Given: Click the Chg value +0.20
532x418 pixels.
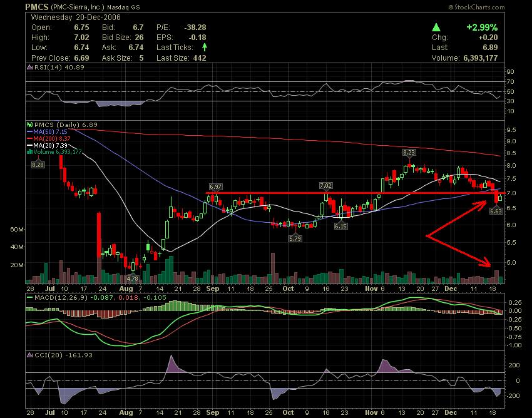Looking at the screenshot, I should (x=488, y=38).
